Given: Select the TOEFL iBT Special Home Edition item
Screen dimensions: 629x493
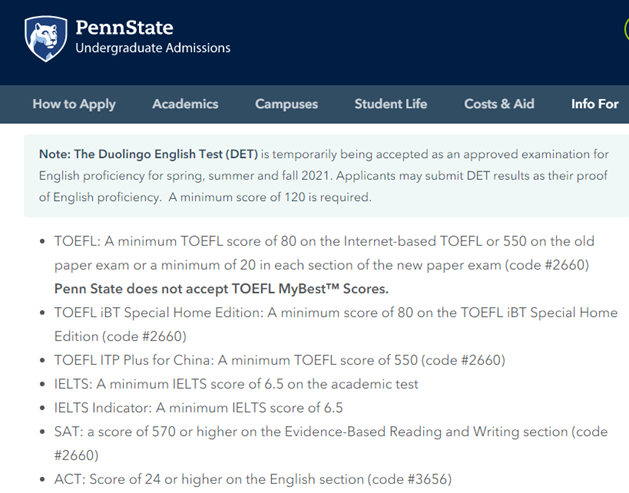Looking at the screenshot, I should tap(335, 313).
